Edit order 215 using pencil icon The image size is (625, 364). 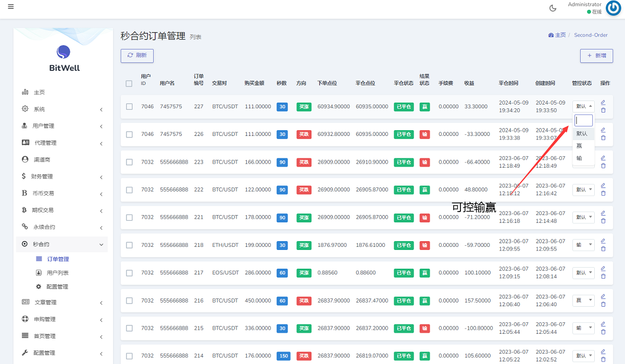(x=603, y=324)
